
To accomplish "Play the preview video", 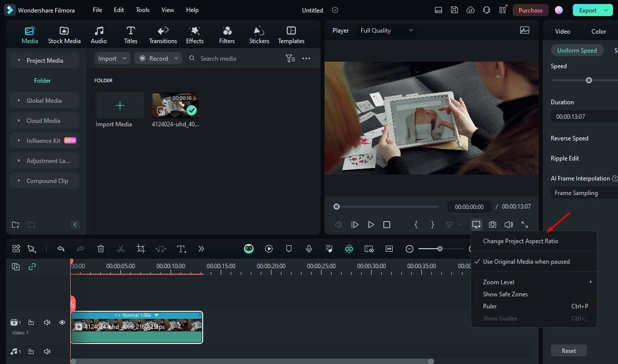I will (x=371, y=225).
